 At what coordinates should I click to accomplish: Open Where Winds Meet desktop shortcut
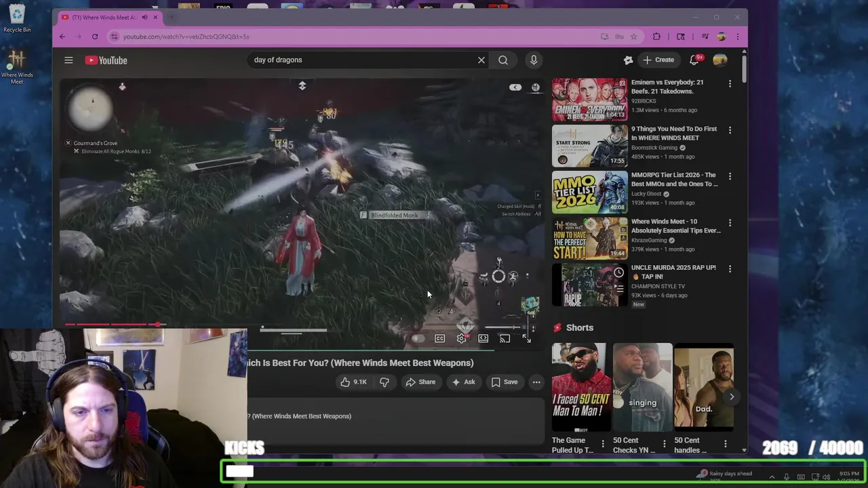pos(17,68)
